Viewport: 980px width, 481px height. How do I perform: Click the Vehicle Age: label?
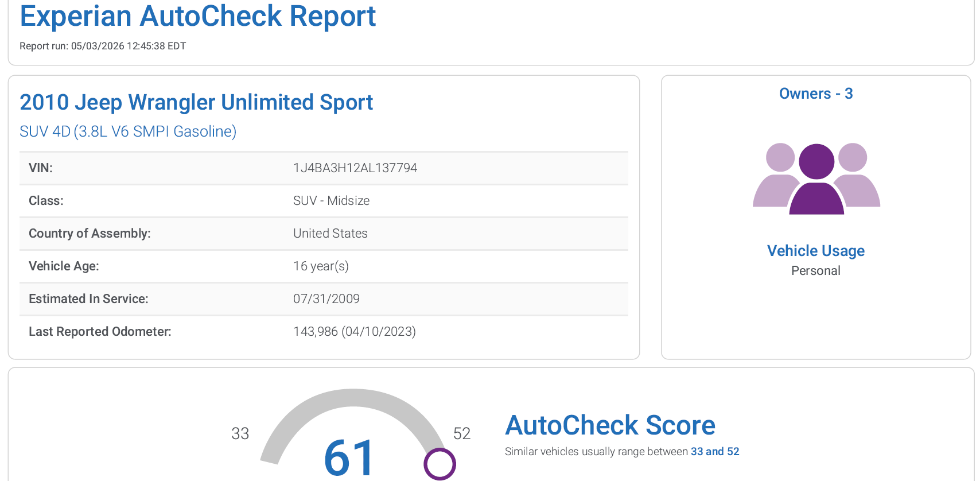coord(64,266)
